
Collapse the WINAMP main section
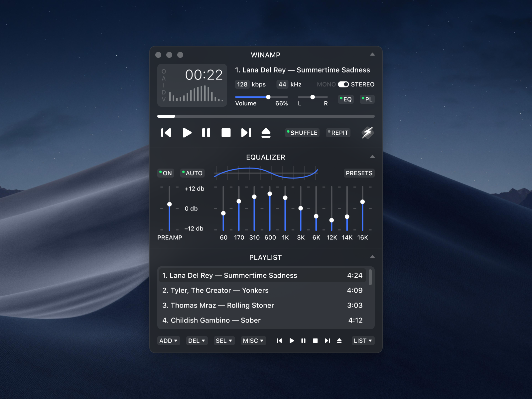click(x=372, y=54)
